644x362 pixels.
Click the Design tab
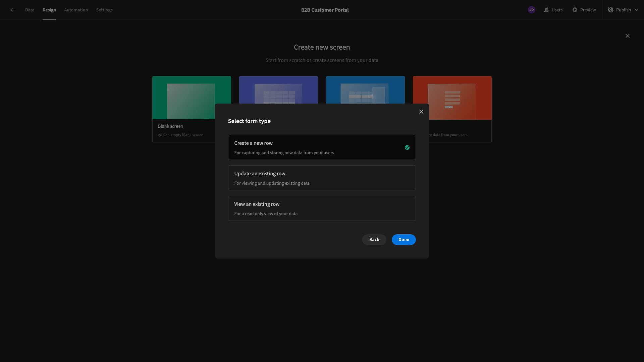(49, 10)
